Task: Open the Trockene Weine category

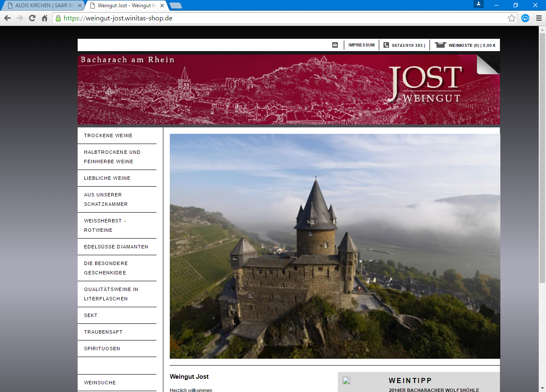Action: [x=108, y=135]
